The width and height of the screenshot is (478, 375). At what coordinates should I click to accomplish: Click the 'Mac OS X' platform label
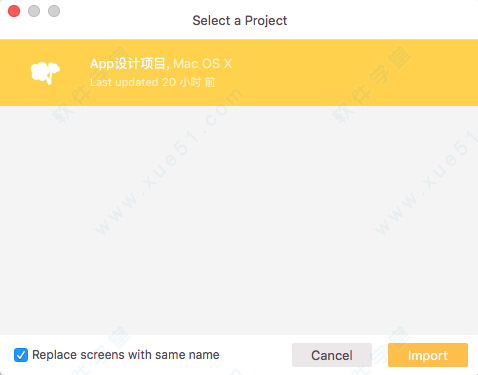pos(203,63)
